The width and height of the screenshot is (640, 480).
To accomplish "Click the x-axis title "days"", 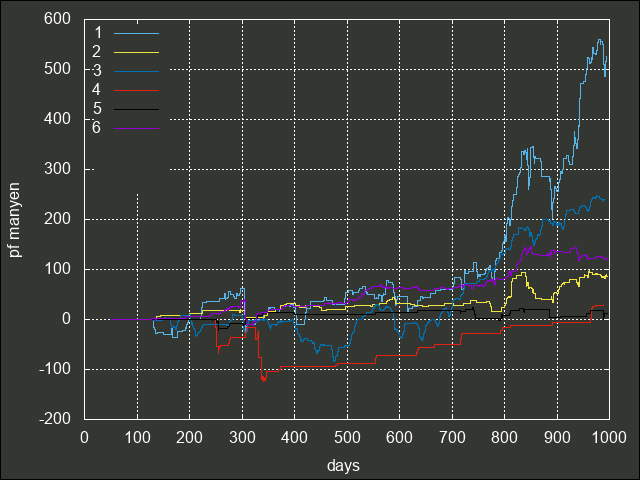I will [x=343, y=466].
